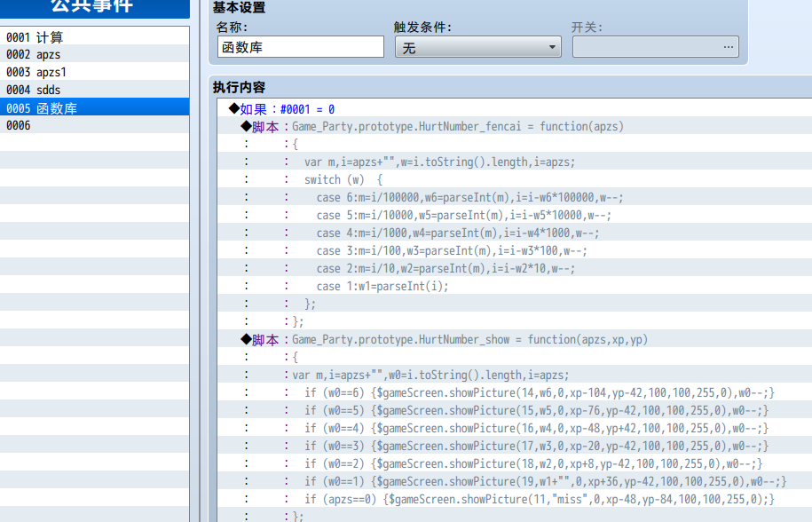
Task: Click the if (w0==6) showPicture line
Action: (515, 393)
